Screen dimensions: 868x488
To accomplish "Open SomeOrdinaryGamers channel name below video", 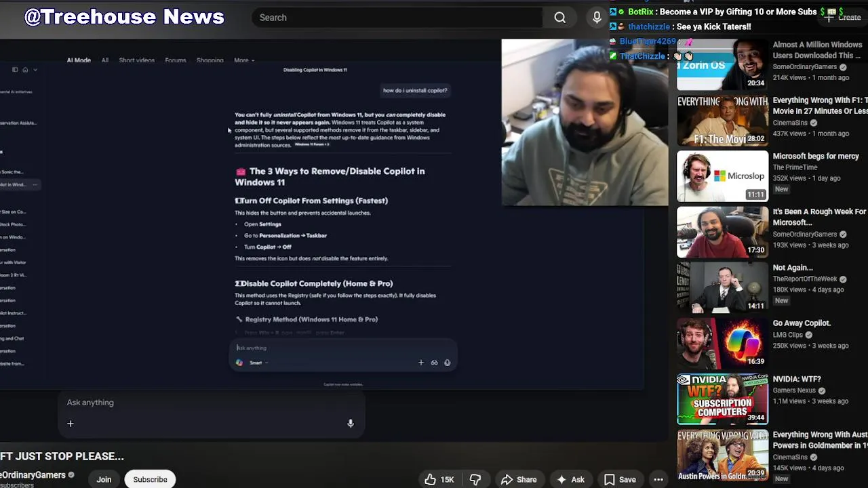I will (x=33, y=475).
